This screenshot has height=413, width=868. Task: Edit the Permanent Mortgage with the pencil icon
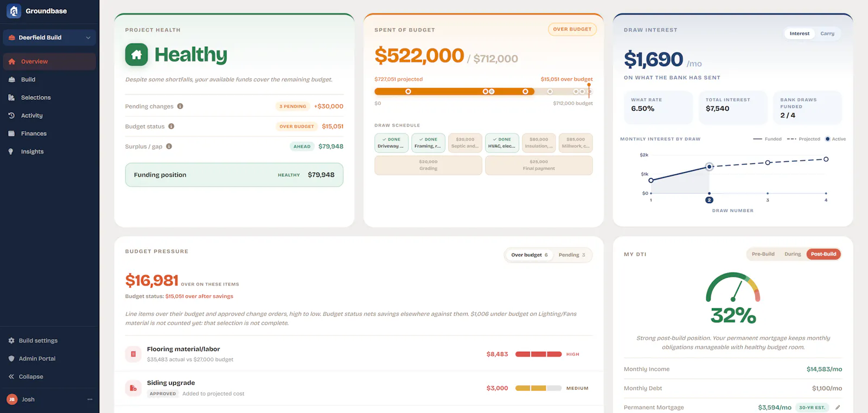coord(838,408)
